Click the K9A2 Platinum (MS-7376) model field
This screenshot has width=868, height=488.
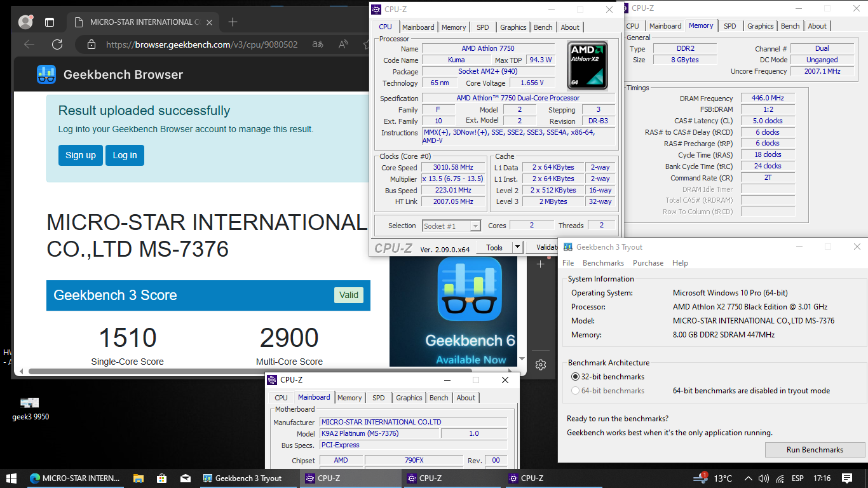379,433
